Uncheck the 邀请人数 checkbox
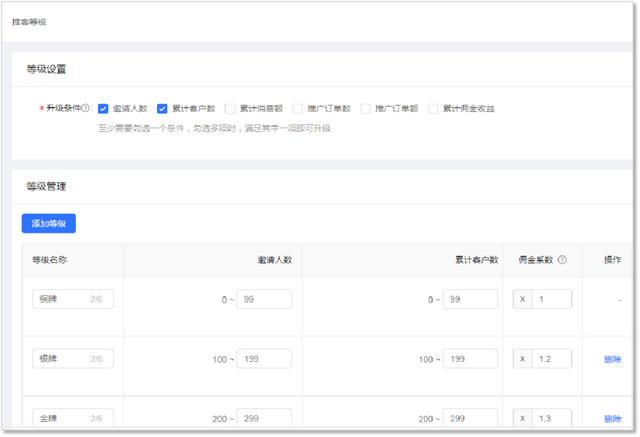640x437 pixels. click(103, 109)
